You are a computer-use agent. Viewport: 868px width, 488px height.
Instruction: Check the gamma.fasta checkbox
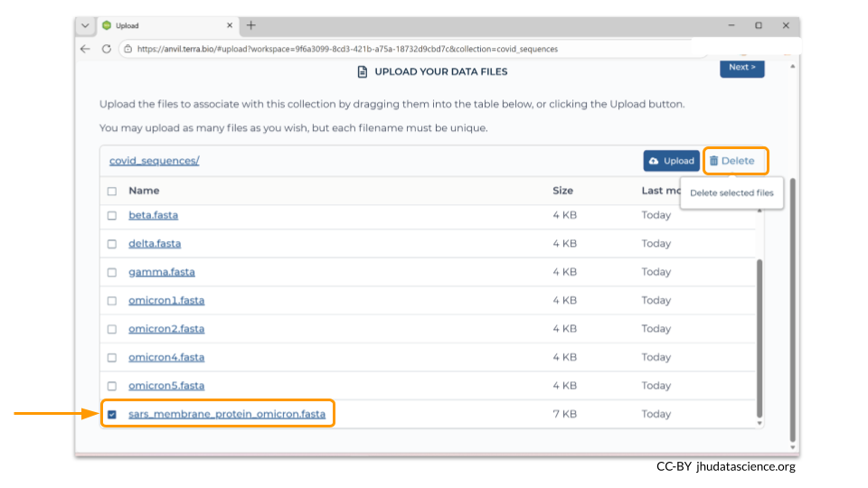tap(112, 272)
